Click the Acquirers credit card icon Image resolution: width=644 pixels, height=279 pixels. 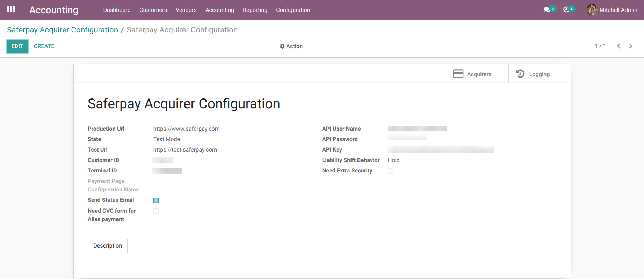click(x=458, y=74)
